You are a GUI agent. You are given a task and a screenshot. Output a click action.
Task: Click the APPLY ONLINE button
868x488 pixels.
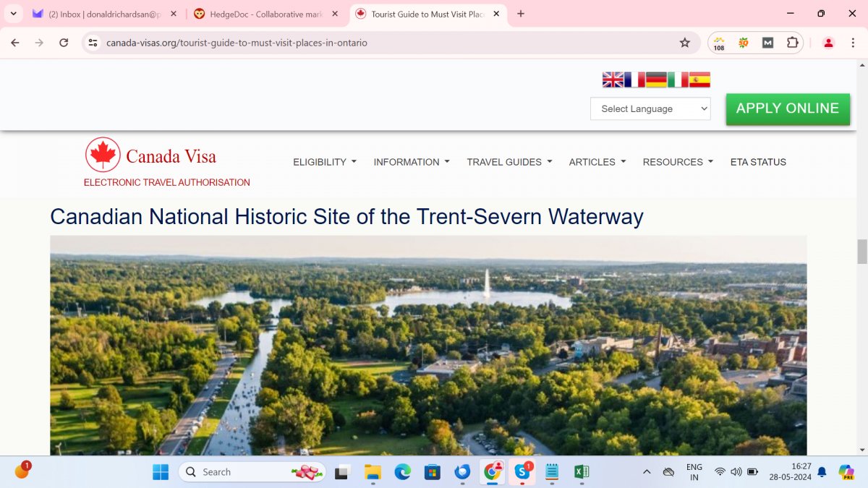788,109
